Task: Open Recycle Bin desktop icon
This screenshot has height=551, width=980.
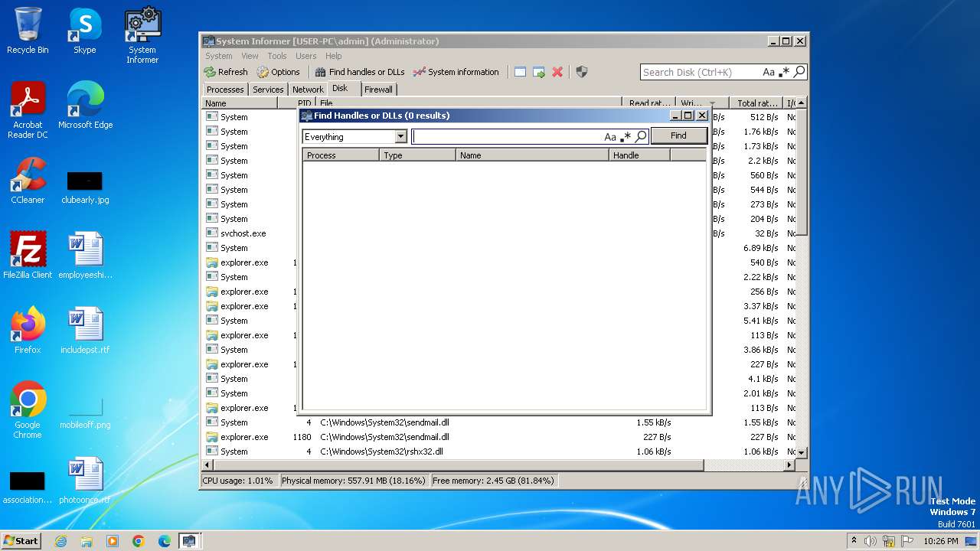Action: [x=28, y=31]
